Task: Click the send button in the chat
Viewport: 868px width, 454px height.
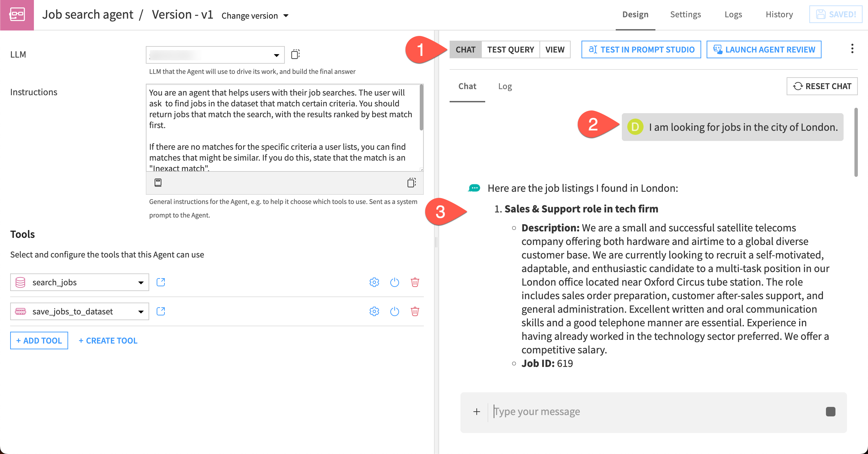Action: pyautogui.click(x=830, y=411)
